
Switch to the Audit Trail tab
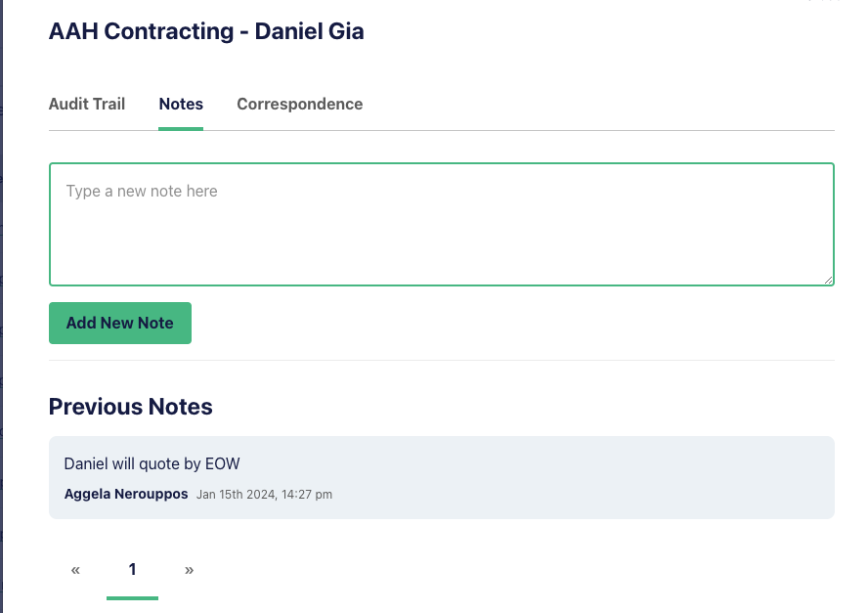[x=87, y=104]
